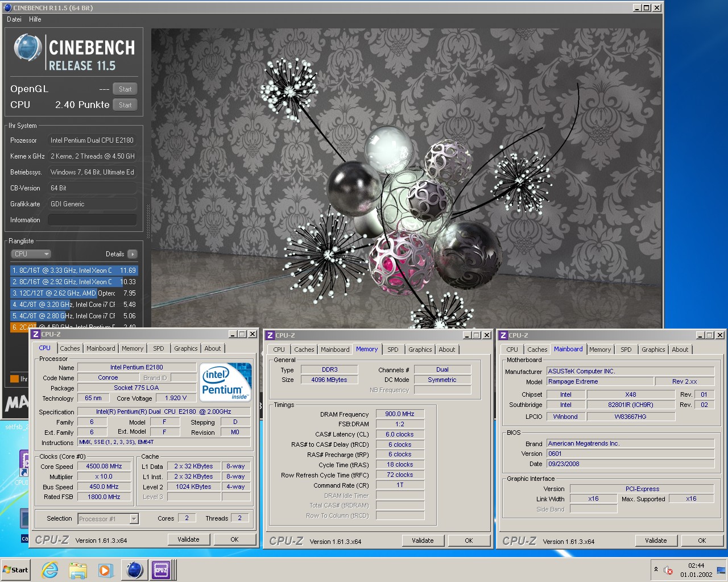
Task: Click the Cinebench title bar icon
Action: 7,7
